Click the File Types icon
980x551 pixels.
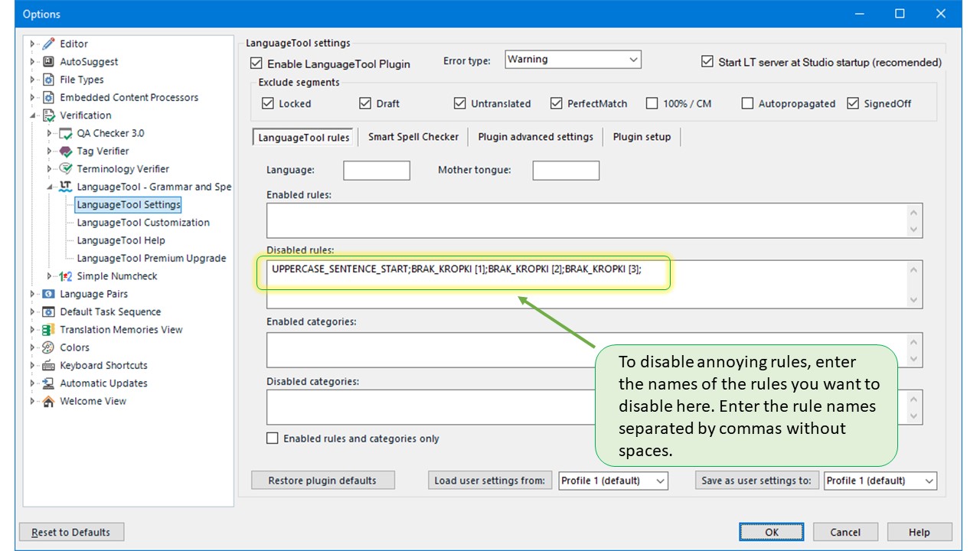point(48,80)
